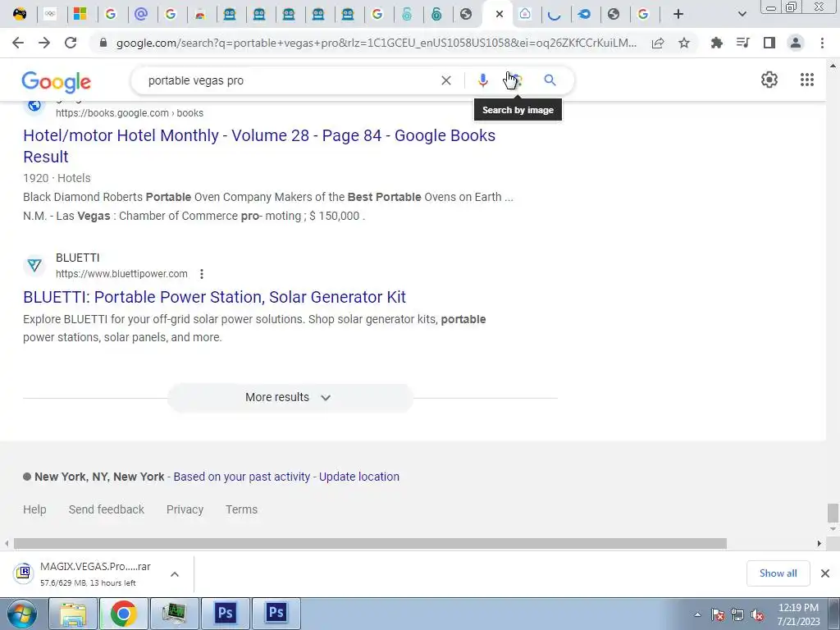The width and height of the screenshot is (840, 630).
Task: Open Hotel/motor Hotel Monthly Google Books result
Action: pos(259,146)
